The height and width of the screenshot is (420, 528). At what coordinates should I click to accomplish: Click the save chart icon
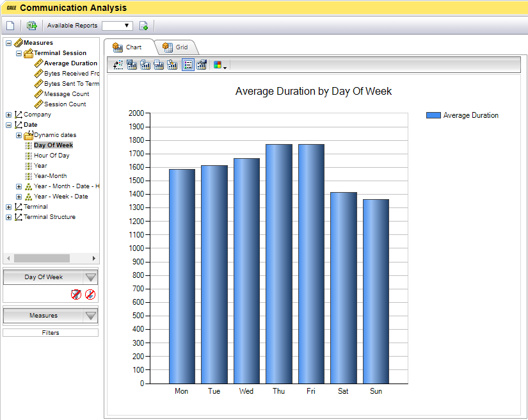tap(132, 65)
